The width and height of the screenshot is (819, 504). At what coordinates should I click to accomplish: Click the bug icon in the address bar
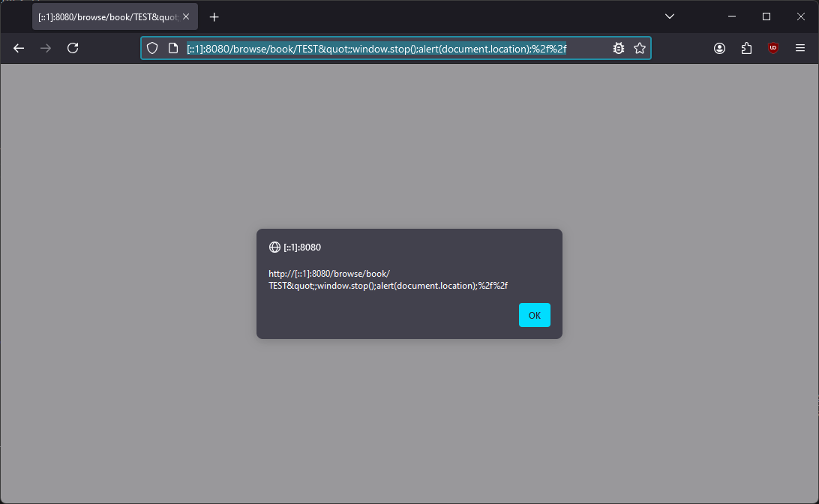618,48
